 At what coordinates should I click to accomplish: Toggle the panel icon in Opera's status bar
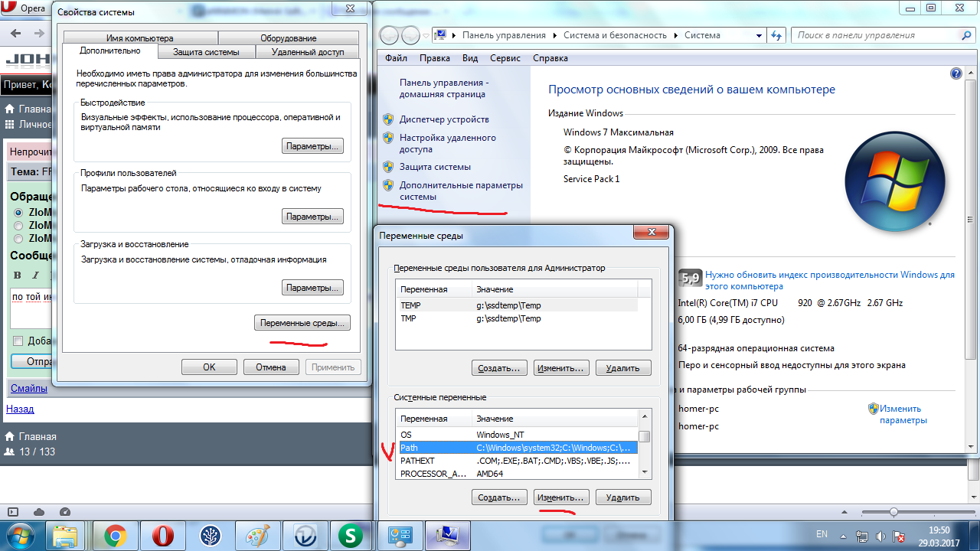click(14, 512)
